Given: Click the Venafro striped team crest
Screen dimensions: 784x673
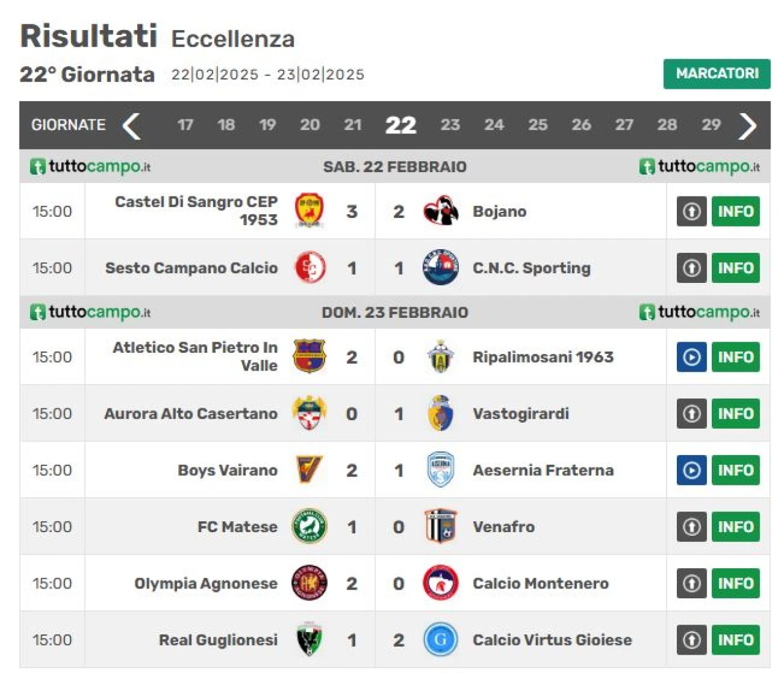Looking at the screenshot, I should point(440,527).
